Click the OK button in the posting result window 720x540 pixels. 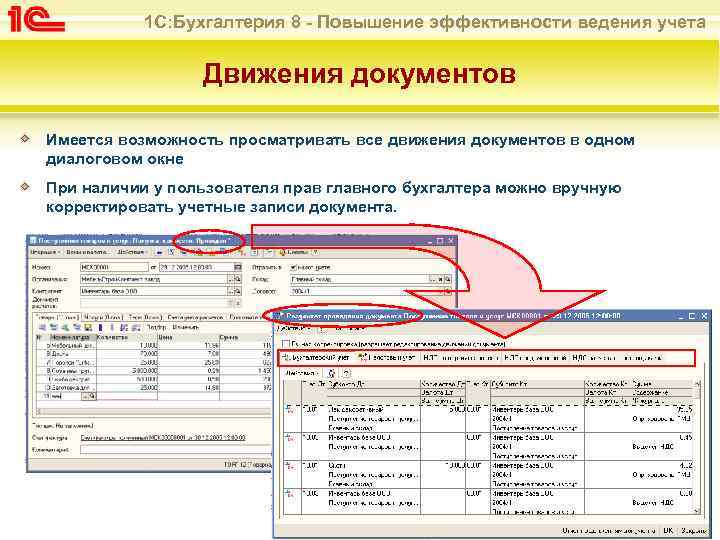coord(668,531)
